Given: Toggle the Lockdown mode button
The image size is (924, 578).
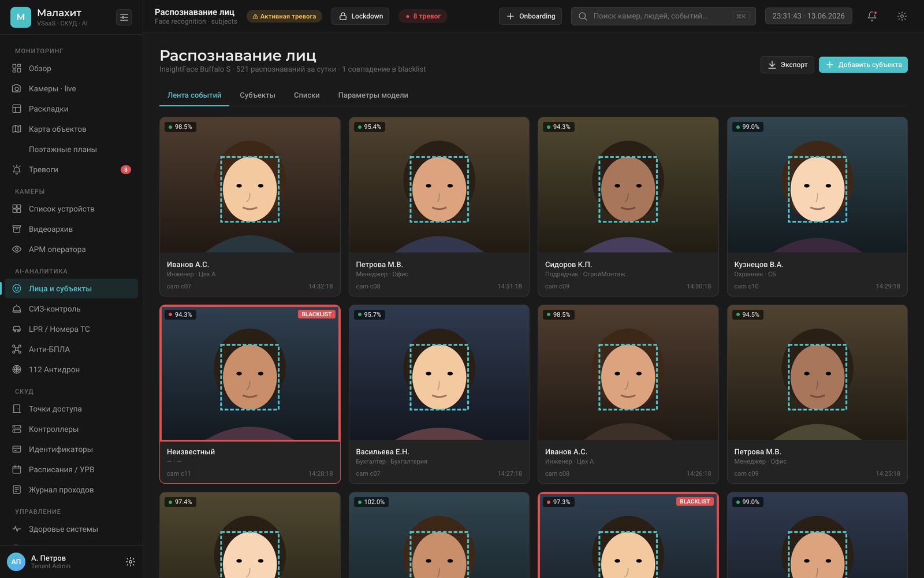Looking at the screenshot, I should (360, 16).
